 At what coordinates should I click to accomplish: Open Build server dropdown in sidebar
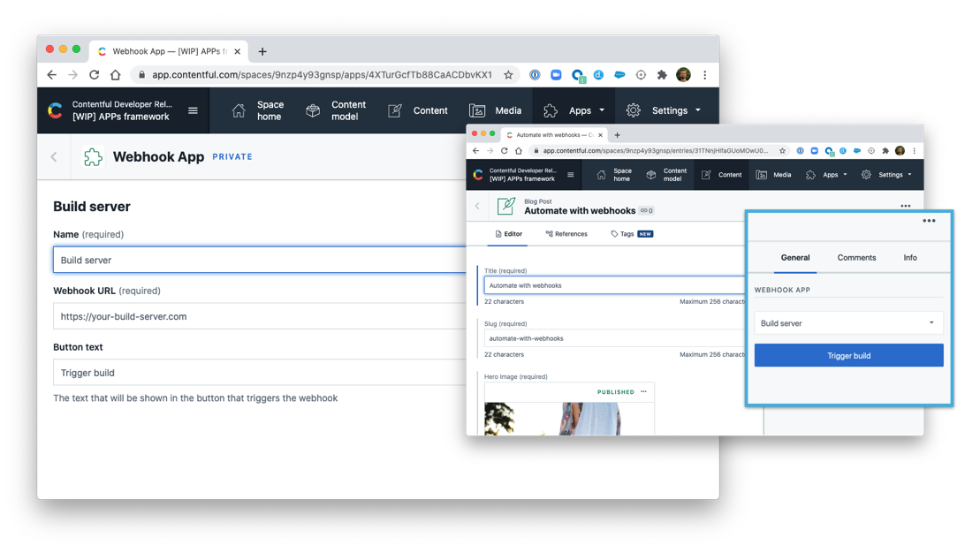(x=848, y=323)
